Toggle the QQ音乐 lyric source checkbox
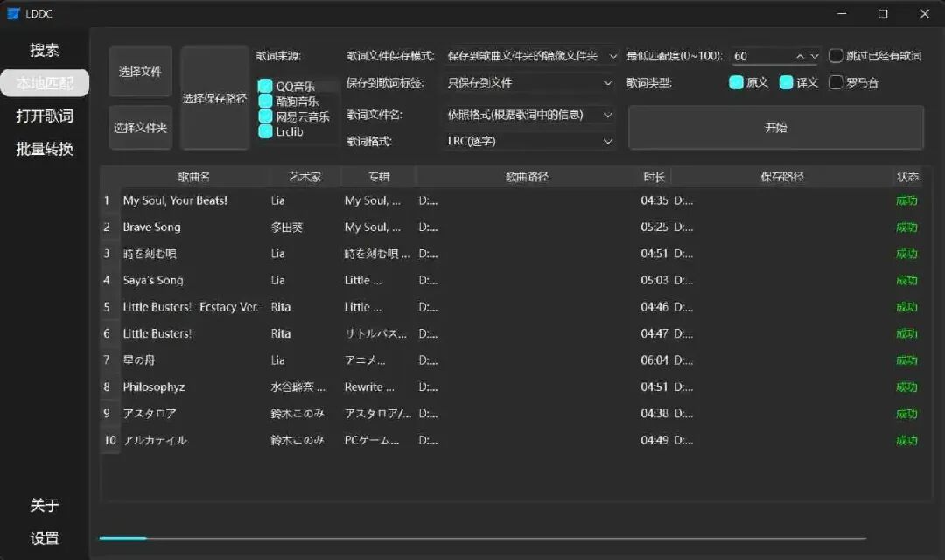Viewport: 945px width, 560px height. 265,87
